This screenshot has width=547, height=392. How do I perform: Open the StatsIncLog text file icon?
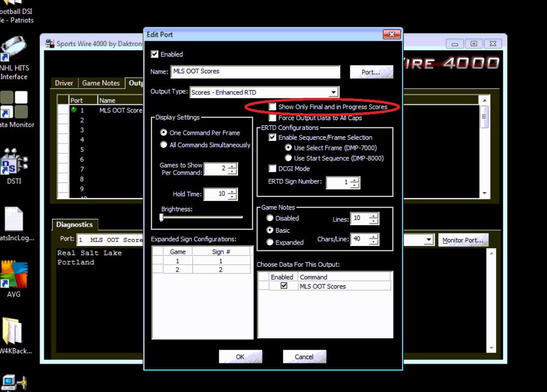click(x=14, y=219)
